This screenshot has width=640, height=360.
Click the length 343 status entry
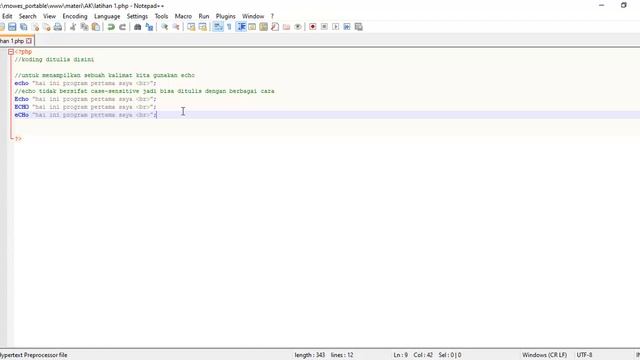tap(310, 355)
